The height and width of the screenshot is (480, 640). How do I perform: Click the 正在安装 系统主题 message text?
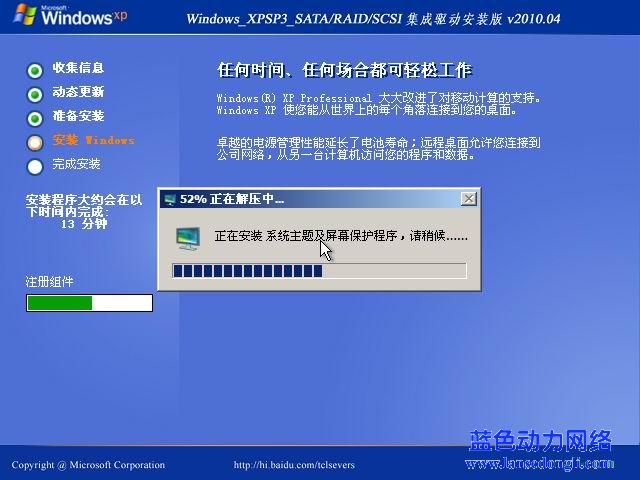point(340,238)
